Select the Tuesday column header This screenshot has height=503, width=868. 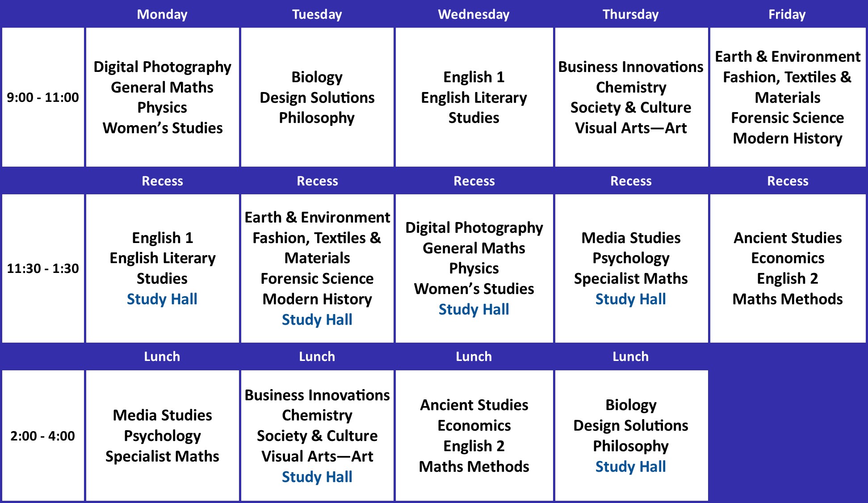(317, 14)
